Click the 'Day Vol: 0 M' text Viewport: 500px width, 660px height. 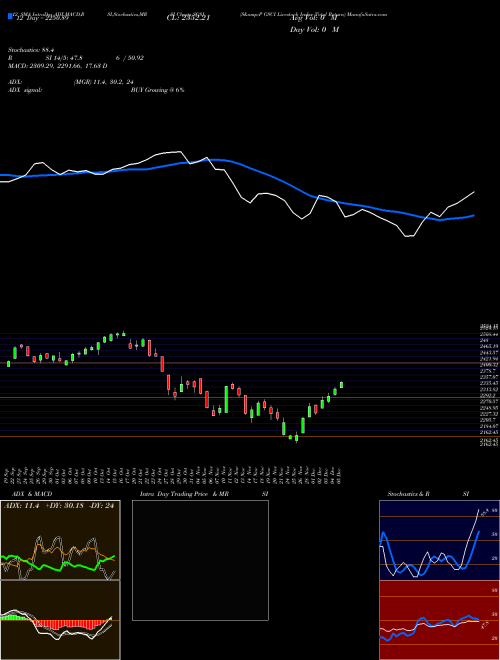coord(314,29)
